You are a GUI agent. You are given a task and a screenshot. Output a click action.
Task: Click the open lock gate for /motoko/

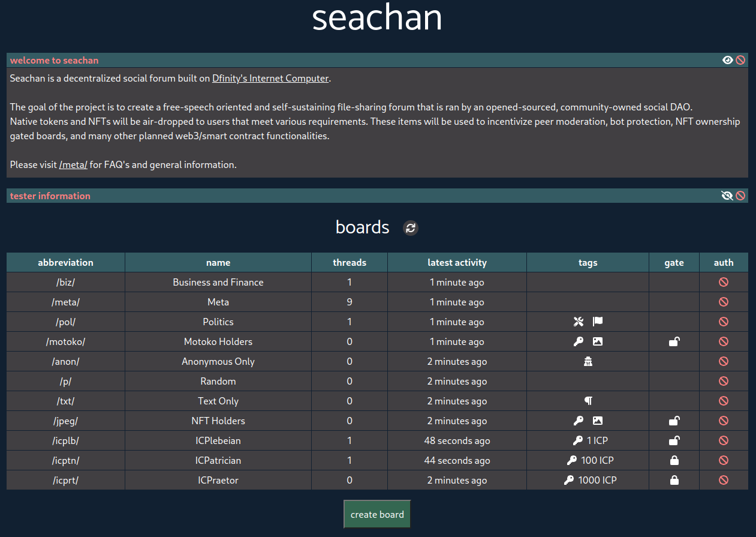[x=674, y=341]
